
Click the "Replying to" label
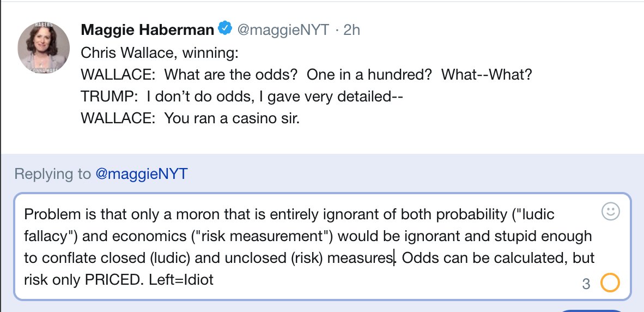tap(52, 174)
